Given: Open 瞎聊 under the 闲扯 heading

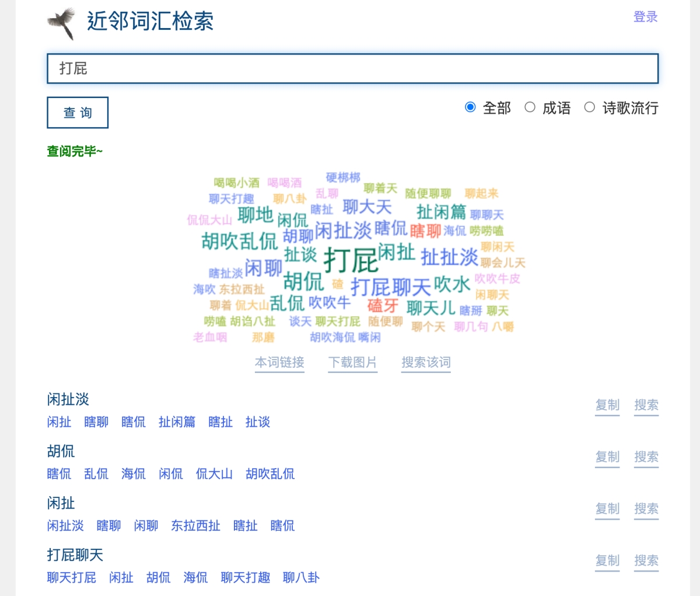Looking at the screenshot, I should 108,526.
